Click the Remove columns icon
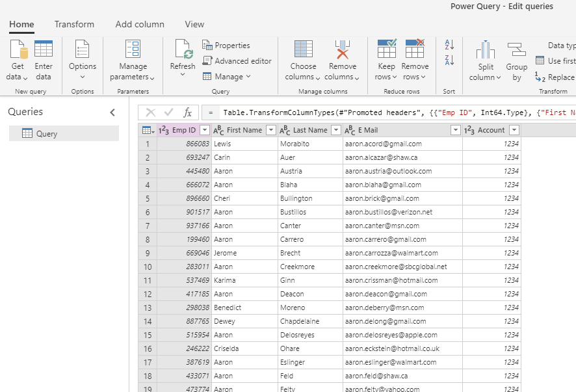Screen dimensions: 576x392 tap(342, 51)
